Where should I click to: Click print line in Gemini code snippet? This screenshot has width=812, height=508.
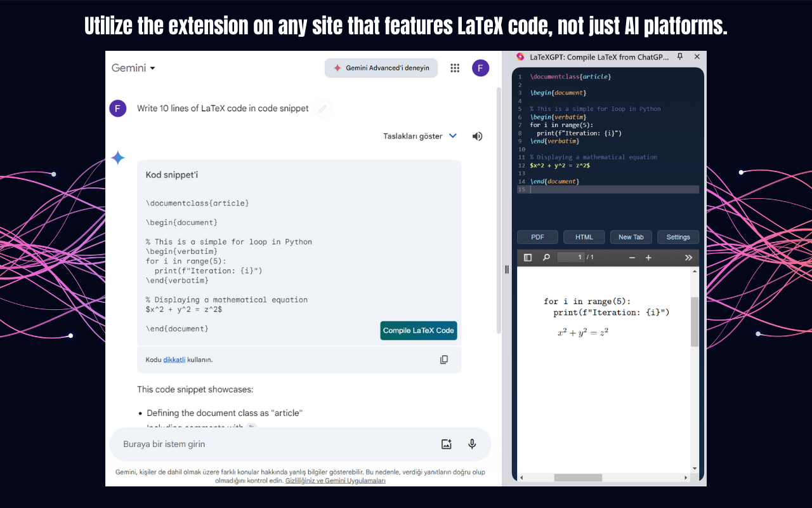tap(209, 271)
